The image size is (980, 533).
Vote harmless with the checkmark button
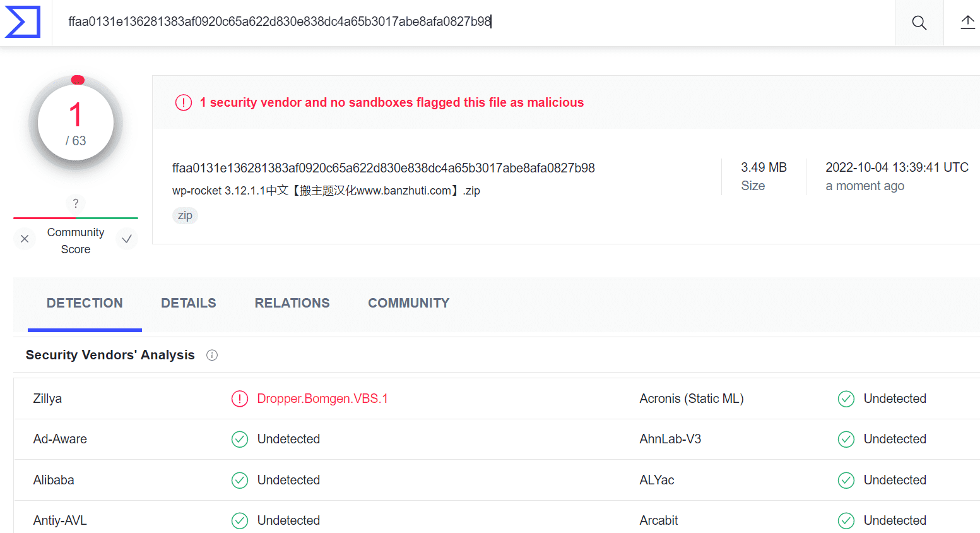(127, 239)
